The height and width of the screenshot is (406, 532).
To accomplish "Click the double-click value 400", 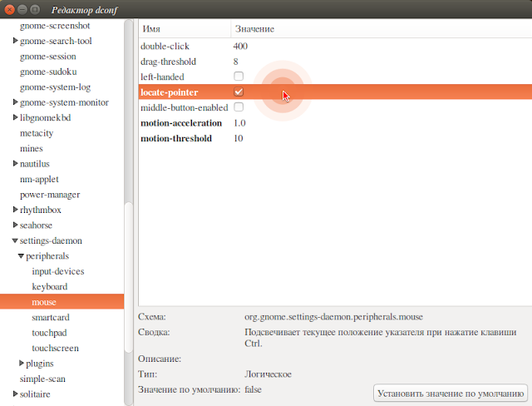I will 240,46.
